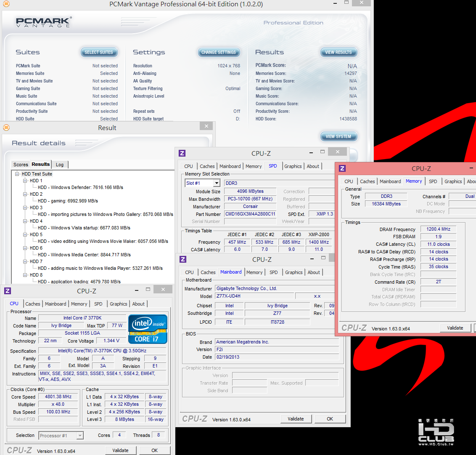Screen dimensions: 476x455
Task: Collapse the HDD 8 tree node
Action: 25,275
